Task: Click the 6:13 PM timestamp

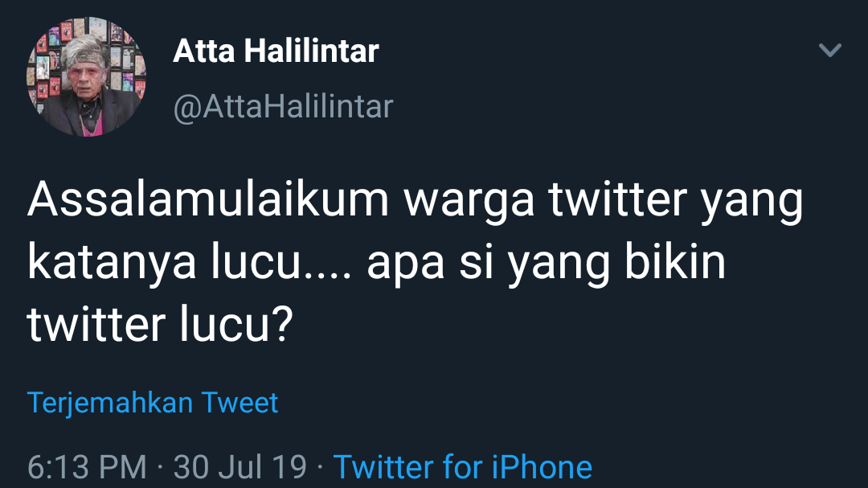Action: 87,466
